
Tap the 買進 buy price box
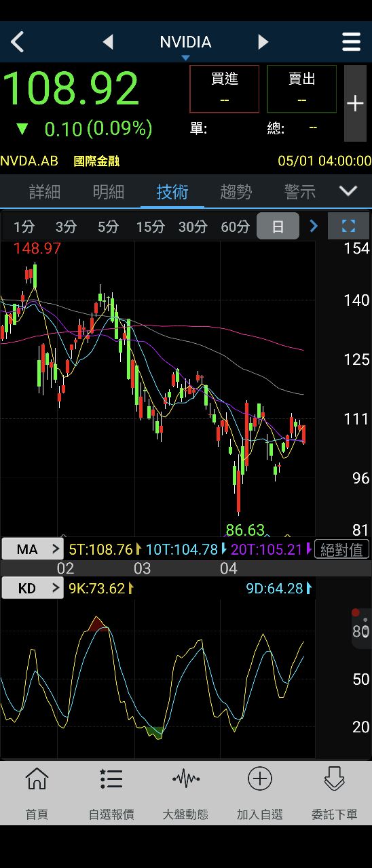(225, 89)
